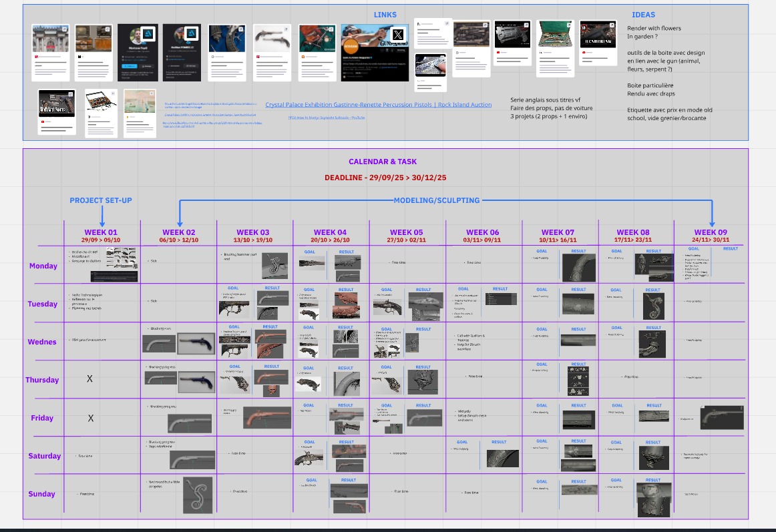Screen dimensions: 776x532
Task: Select the pistol render image in Week 09 Friday
Action: [721, 418]
